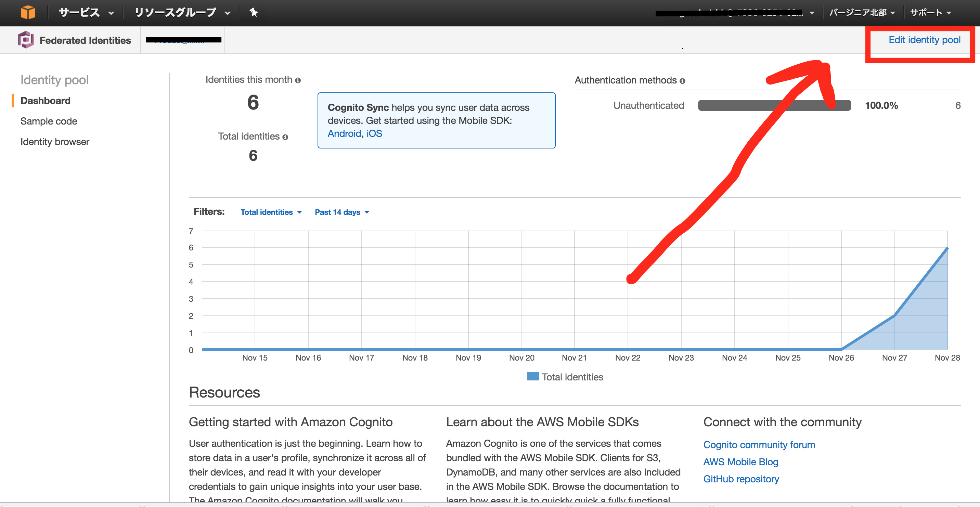Click the horizontal scrollbar at the bottom

coord(490,504)
